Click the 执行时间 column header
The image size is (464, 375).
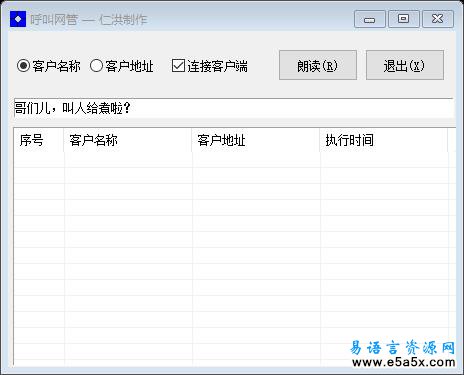click(x=384, y=140)
